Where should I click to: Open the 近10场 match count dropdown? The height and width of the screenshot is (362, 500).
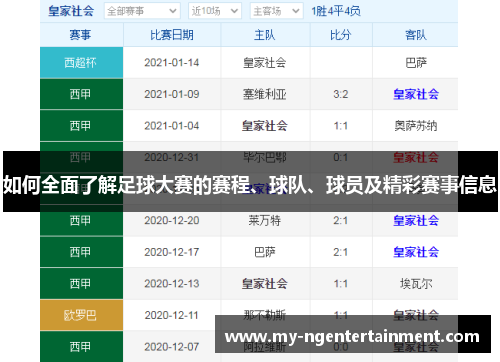[215, 11]
